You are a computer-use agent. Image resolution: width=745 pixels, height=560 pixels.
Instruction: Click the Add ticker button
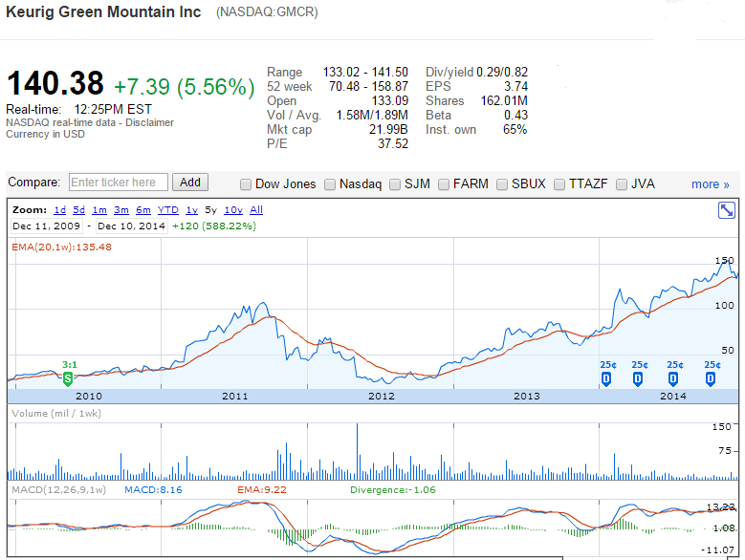click(190, 183)
